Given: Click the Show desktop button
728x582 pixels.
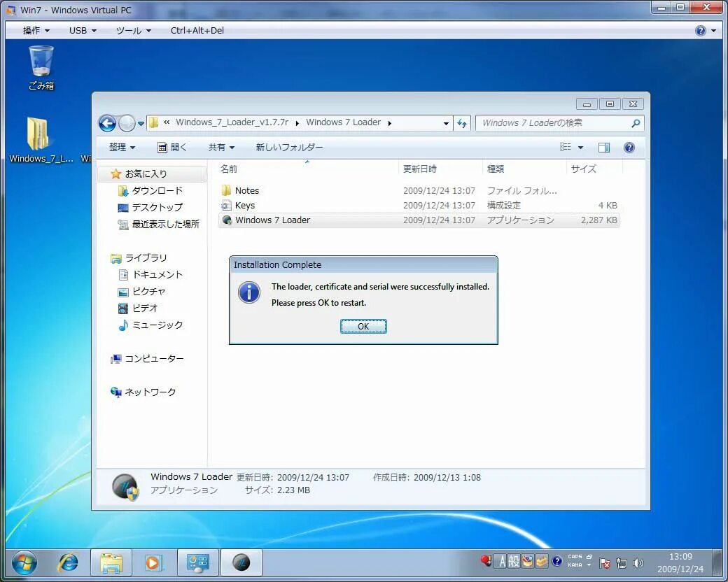Looking at the screenshot, I should click(x=717, y=562).
